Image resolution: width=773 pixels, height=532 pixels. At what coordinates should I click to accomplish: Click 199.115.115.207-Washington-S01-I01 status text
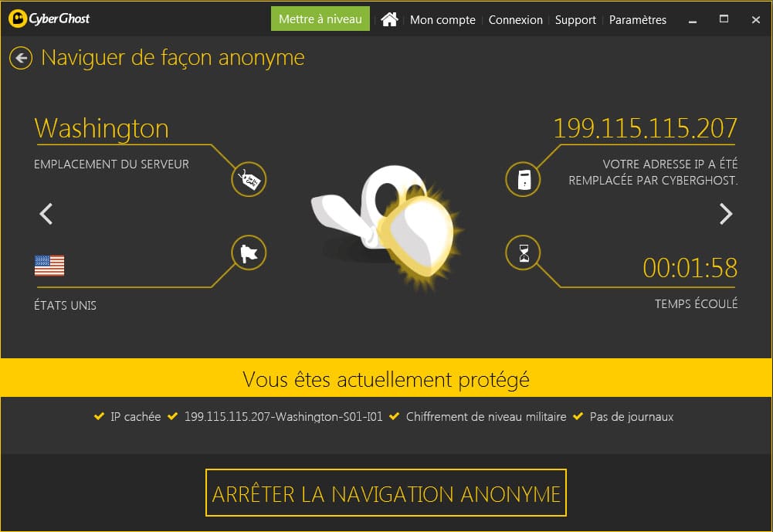283,417
